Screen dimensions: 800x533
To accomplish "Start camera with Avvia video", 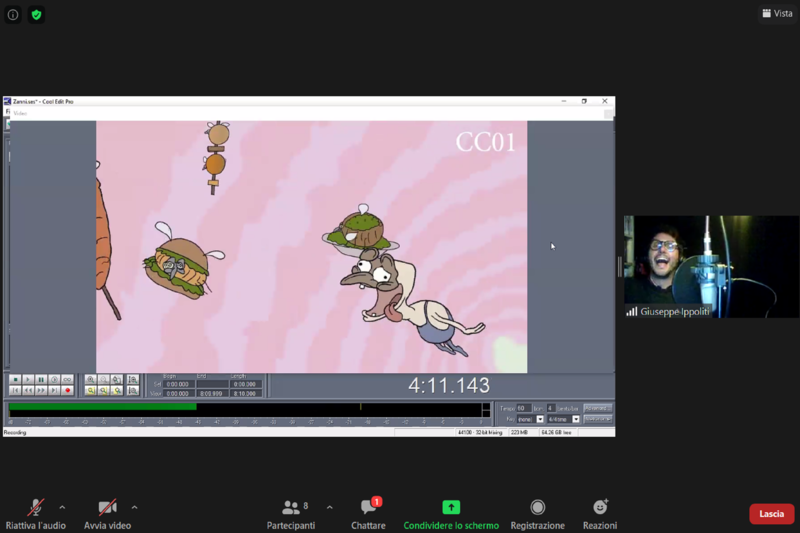I will pyautogui.click(x=107, y=514).
